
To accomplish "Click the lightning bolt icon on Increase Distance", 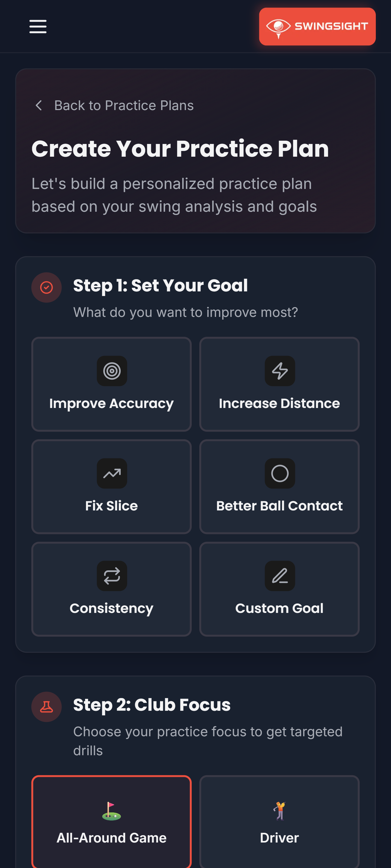I will [280, 371].
